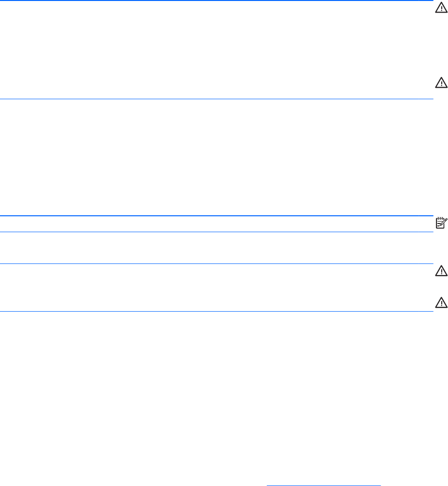Click the blank space between the lower two warnings
448x486 pixels.
click(x=217, y=288)
